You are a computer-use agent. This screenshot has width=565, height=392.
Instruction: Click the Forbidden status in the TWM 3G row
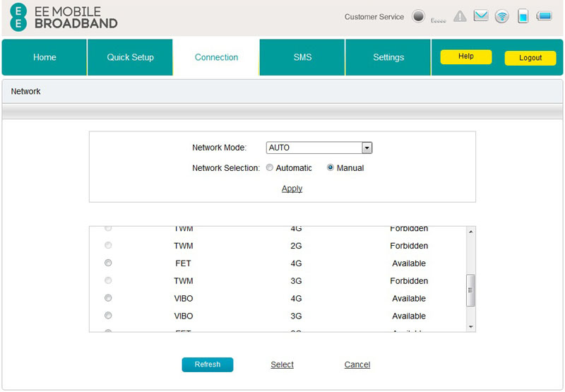point(409,280)
